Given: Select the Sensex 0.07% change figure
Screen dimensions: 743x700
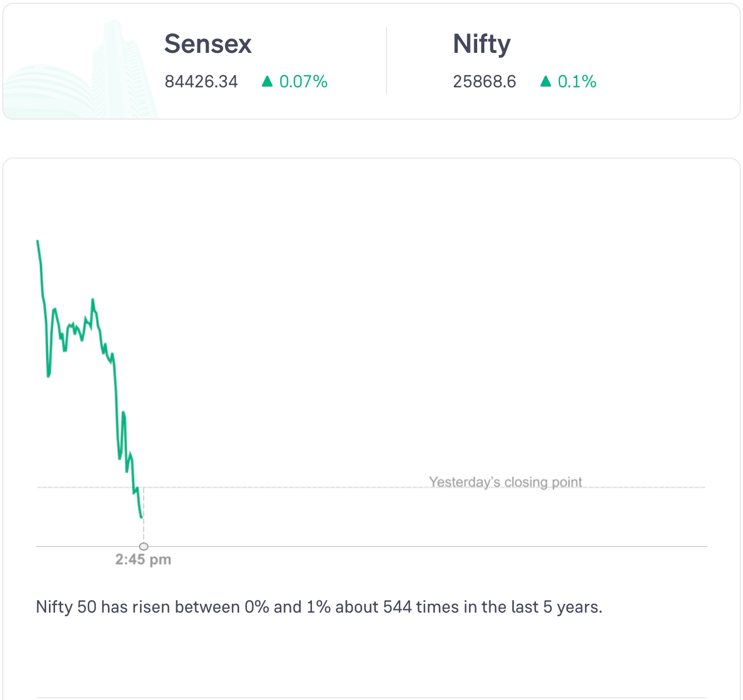Looking at the screenshot, I should tap(303, 82).
